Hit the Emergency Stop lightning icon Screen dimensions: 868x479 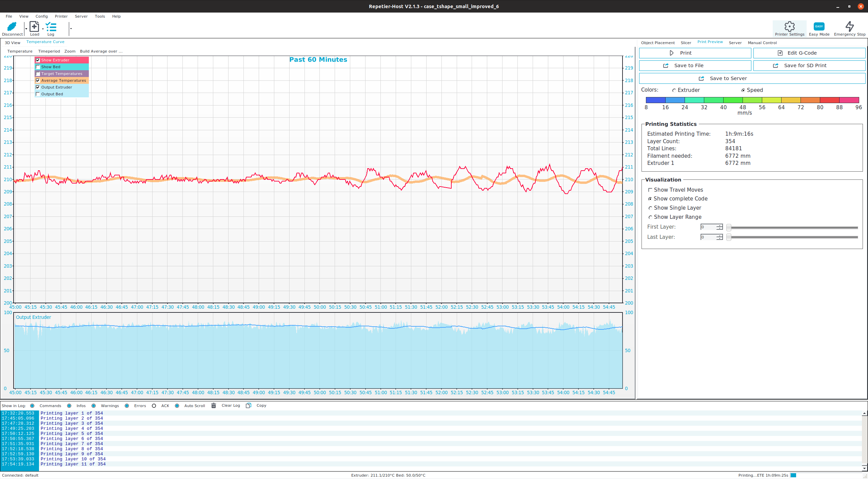click(x=849, y=26)
